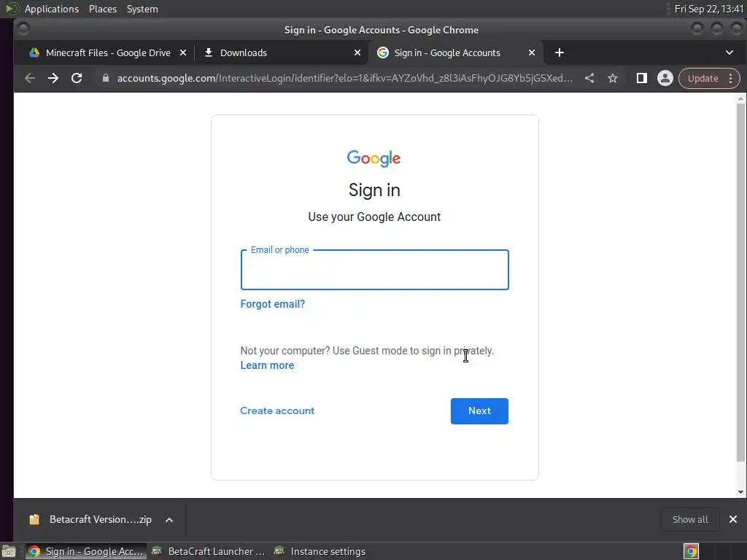
Task: Click the Sign in heading text
Action: coord(374,190)
